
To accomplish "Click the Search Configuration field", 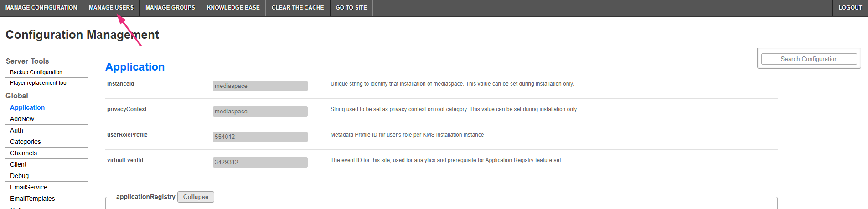I will (x=809, y=59).
